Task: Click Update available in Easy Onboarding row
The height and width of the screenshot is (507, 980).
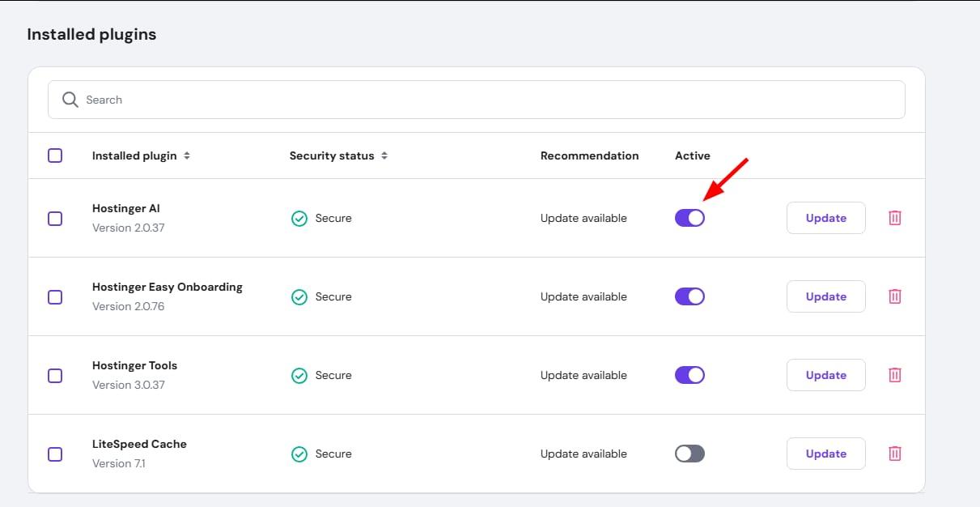Action: click(583, 296)
